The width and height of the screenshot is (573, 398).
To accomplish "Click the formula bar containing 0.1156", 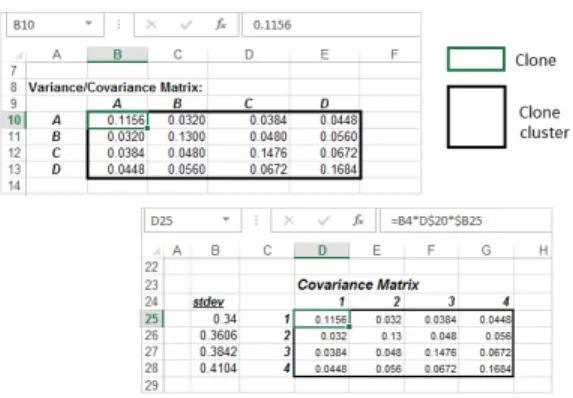I will (x=331, y=25).
